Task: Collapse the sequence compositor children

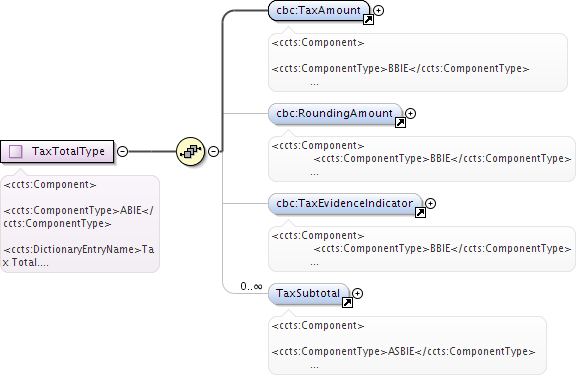Action: tap(213, 151)
